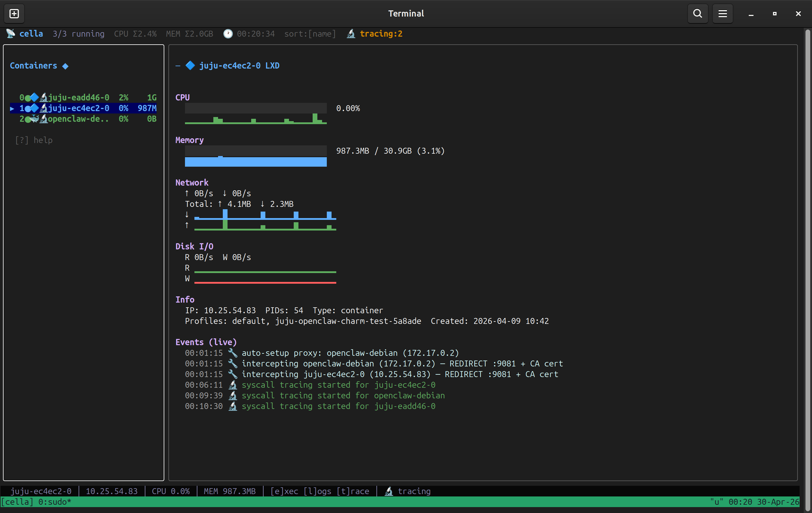Click the green status dot of juju-eadd46-0
The height and width of the screenshot is (513, 812).
[x=27, y=98]
